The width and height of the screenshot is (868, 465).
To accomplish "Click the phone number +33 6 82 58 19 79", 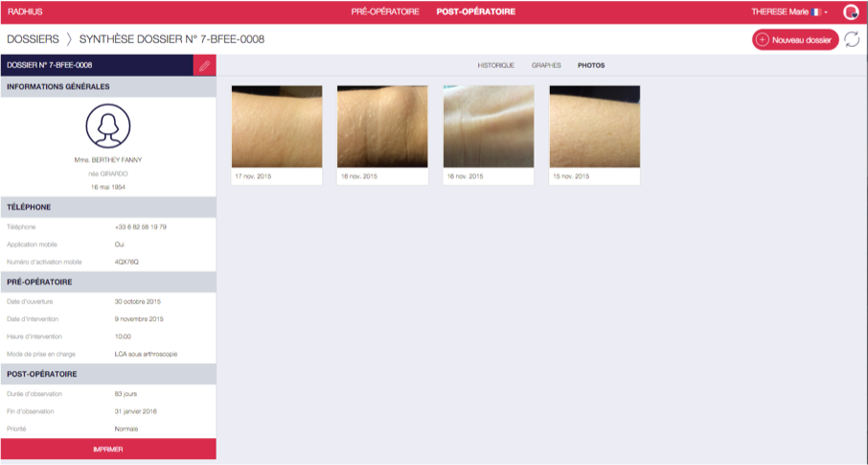I will point(141,227).
